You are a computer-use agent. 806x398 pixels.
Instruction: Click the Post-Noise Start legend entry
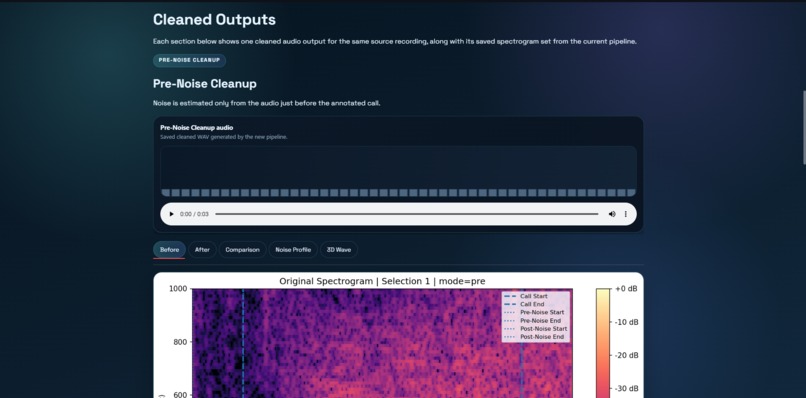coord(536,329)
